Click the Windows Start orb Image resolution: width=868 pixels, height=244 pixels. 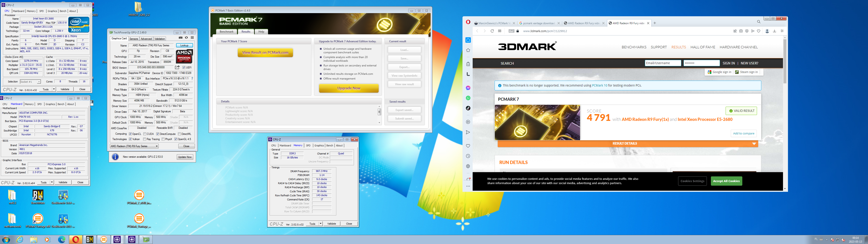[x=6, y=240]
